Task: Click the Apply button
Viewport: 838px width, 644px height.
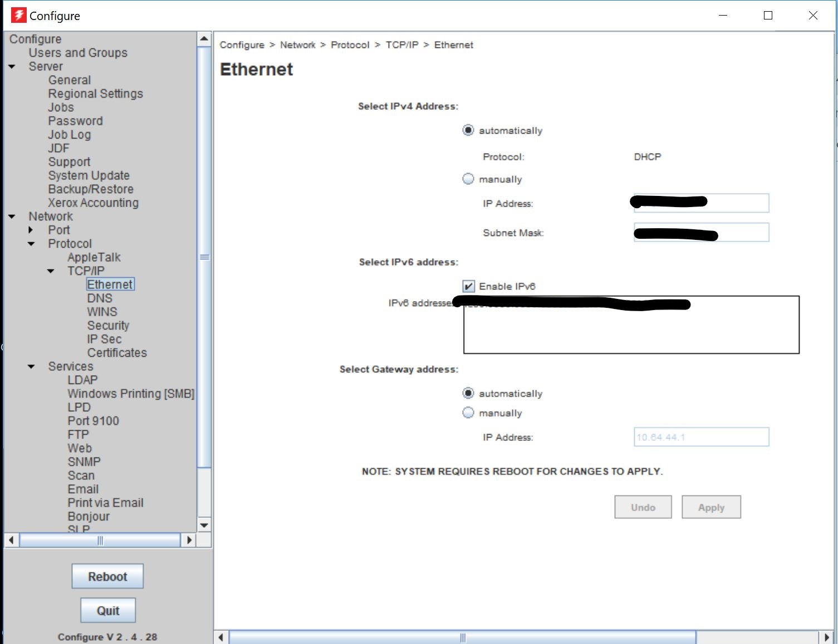Action: tap(711, 507)
